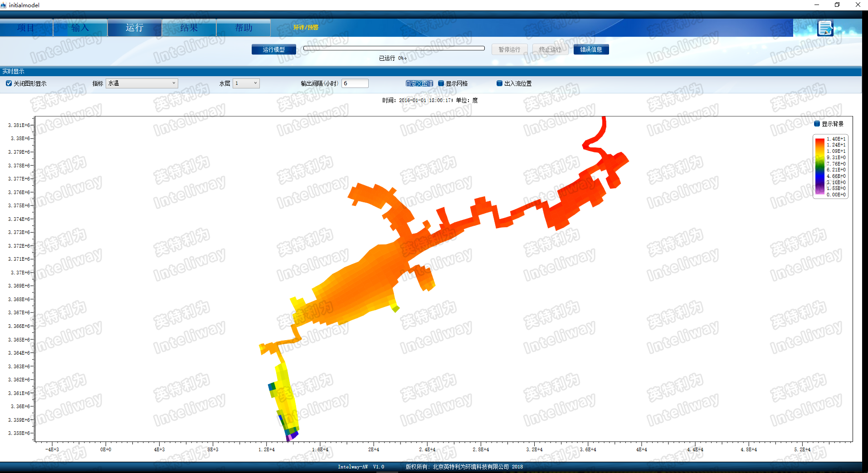The height and width of the screenshot is (473, 868).
Task: Minimize the initialmodel window
Action: point(816,5)
